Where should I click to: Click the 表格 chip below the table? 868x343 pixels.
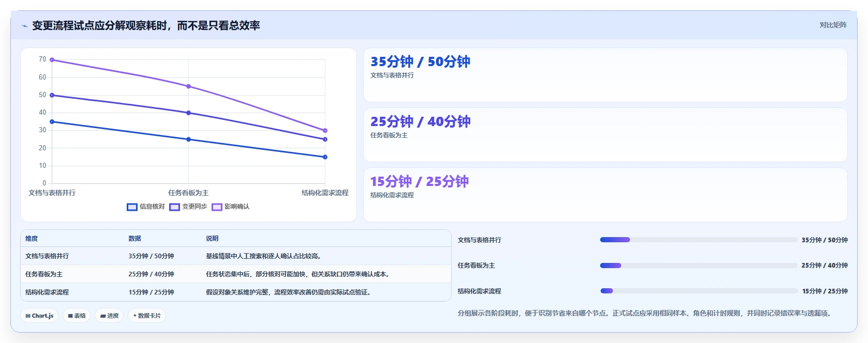tap(77, 316)
